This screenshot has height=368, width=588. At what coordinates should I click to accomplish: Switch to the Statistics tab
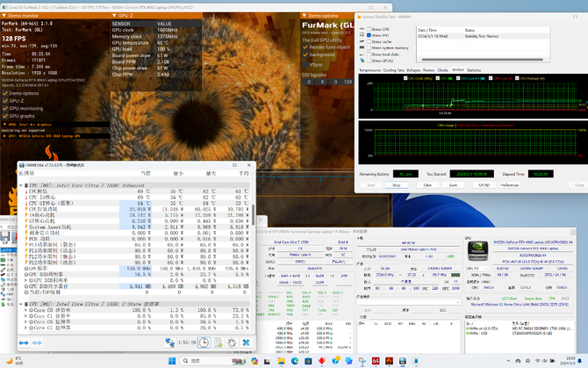[474, 70]
